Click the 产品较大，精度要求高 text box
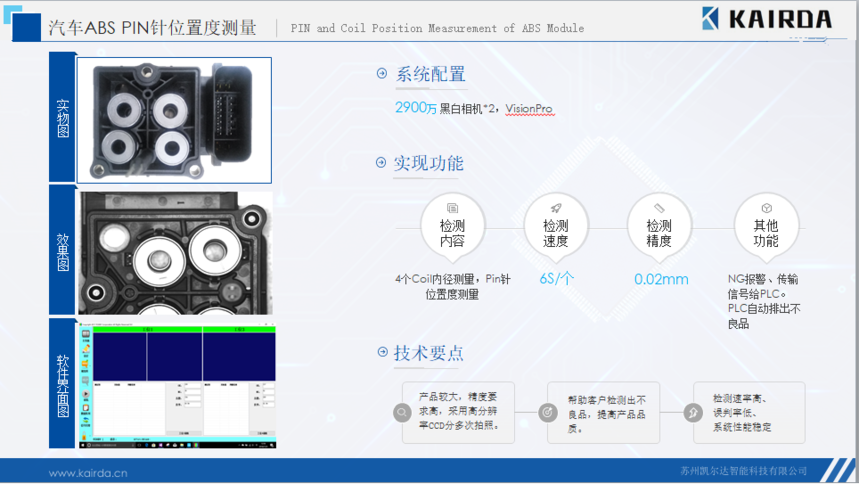Viewport: 859px width, 484px height. pyautogui.click(x=459, y=412)
